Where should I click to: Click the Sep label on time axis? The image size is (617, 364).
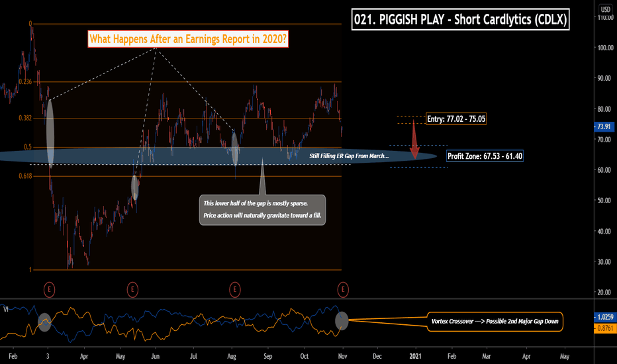(267, 356)
